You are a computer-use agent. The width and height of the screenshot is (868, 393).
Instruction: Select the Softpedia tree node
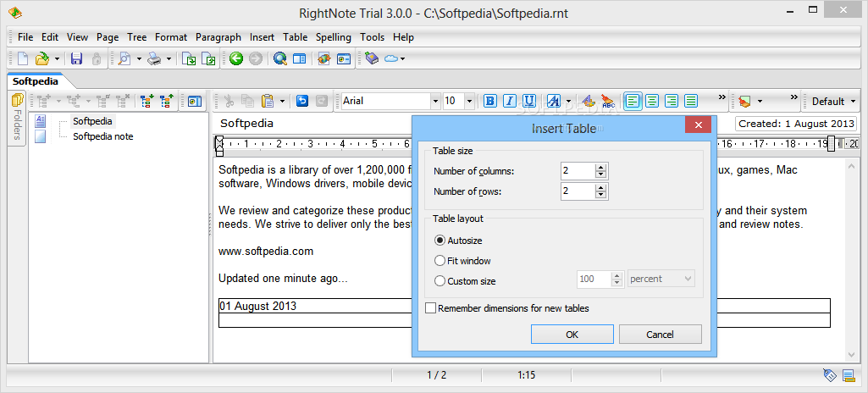(x=92, y=120)
